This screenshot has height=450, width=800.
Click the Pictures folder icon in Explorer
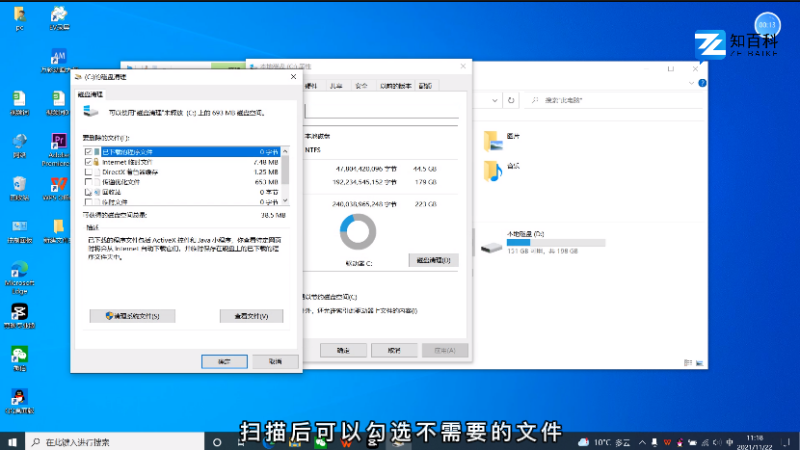point(491,138)
